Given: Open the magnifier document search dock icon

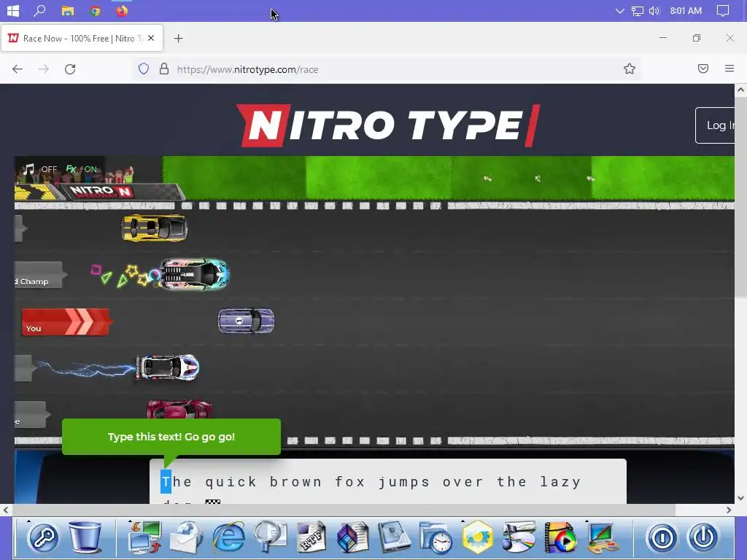Looking at the screenshot, I should (270, 537).
